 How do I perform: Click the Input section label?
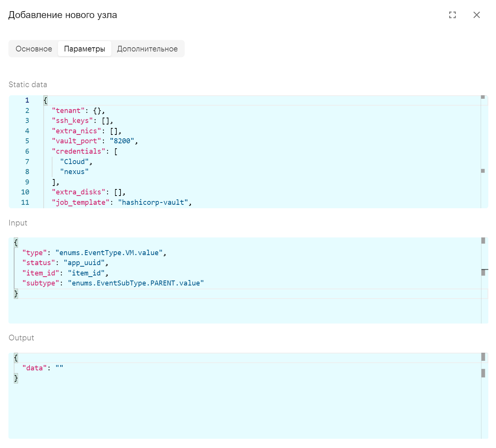[x=18, y=223]
